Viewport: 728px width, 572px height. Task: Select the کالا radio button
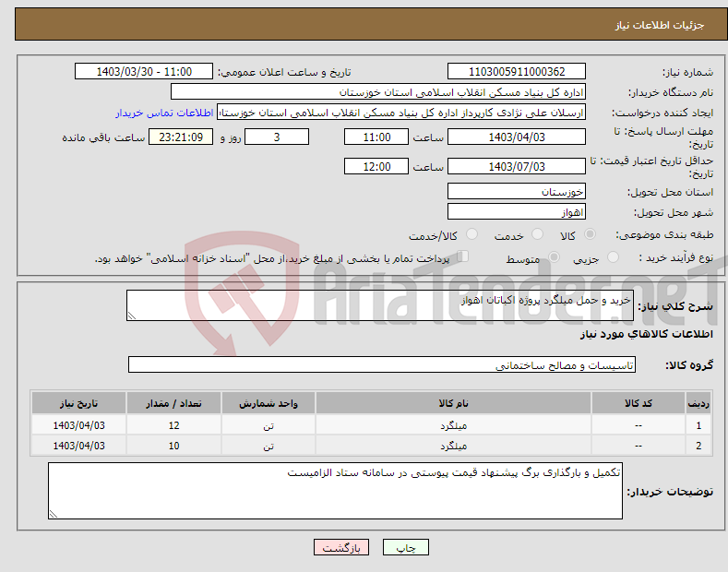tap(590, 234)
